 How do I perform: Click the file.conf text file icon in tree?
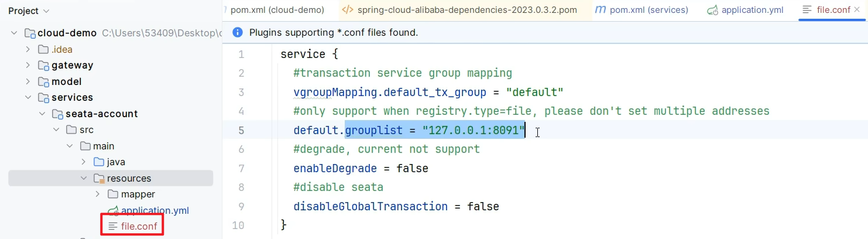[113, 226]
